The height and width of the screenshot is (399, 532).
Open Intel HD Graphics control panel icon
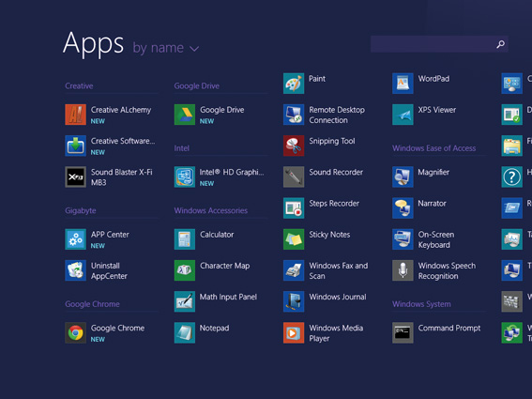tap(185, 176)
